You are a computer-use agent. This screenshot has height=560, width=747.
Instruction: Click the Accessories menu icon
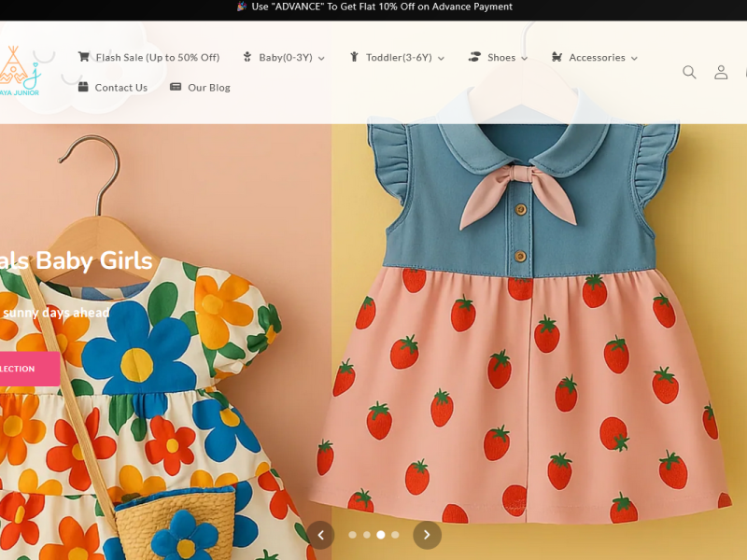557,57
